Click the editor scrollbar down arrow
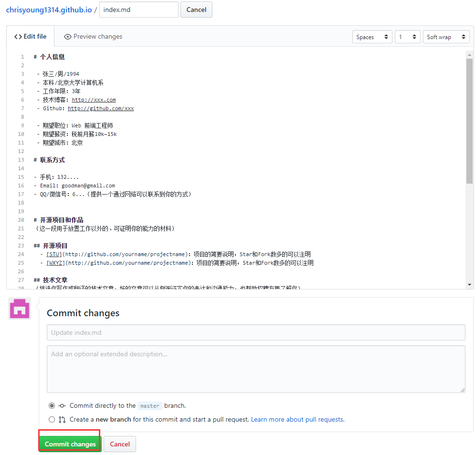Screen dimensions: 476x455 (x=470, y=285)
